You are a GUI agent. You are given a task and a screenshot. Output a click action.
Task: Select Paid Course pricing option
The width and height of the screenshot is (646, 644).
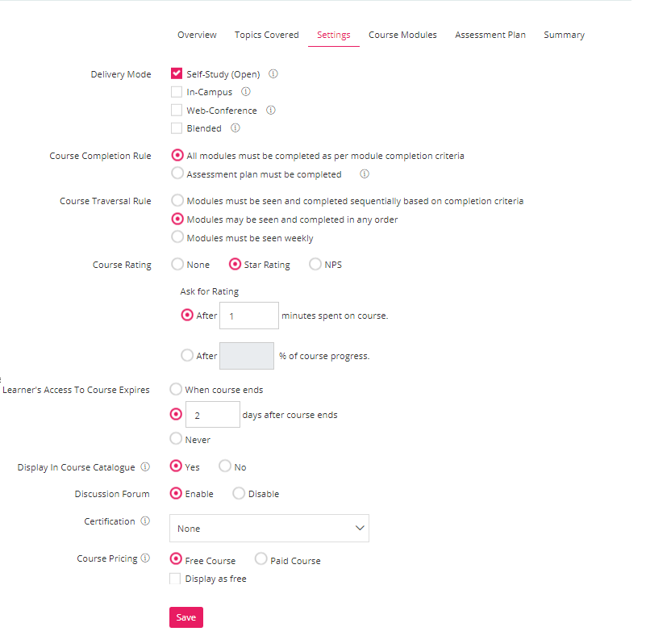[x=260, y=559]
